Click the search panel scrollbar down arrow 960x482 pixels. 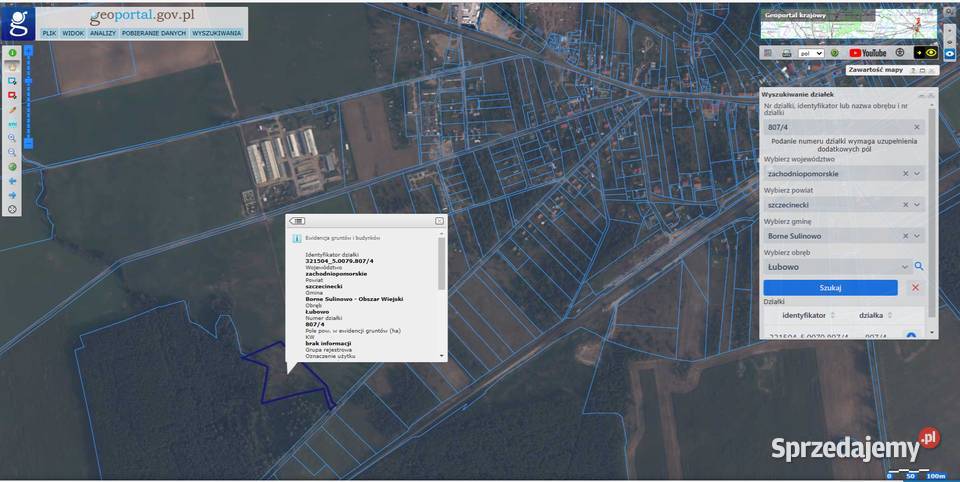pos(932,333)
